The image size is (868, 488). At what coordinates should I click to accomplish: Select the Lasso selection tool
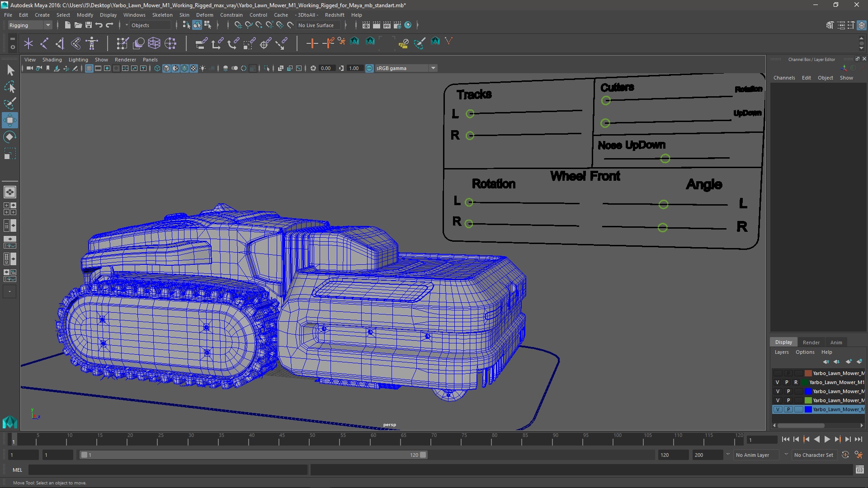(10, 87)
